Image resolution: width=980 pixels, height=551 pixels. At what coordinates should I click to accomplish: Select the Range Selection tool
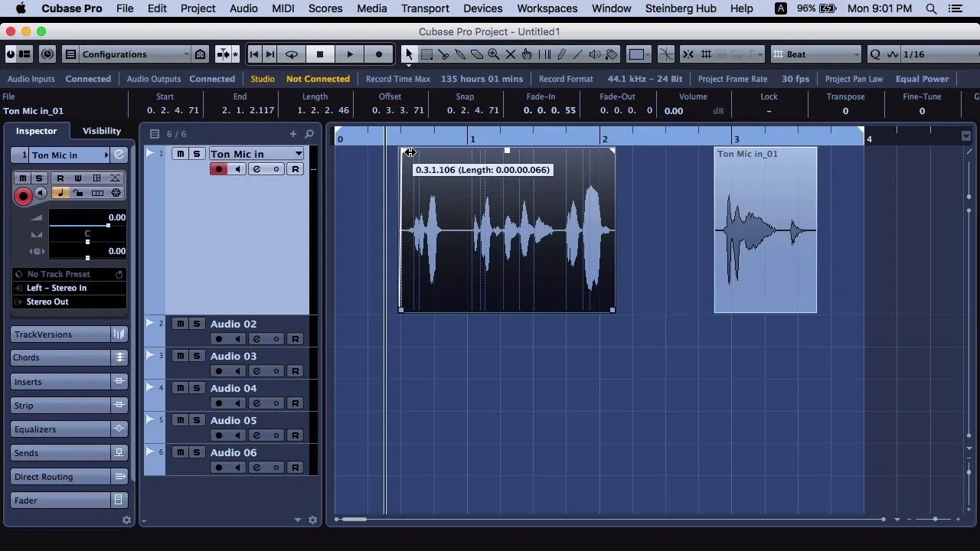pyautogui.click(x=426, y=54)
